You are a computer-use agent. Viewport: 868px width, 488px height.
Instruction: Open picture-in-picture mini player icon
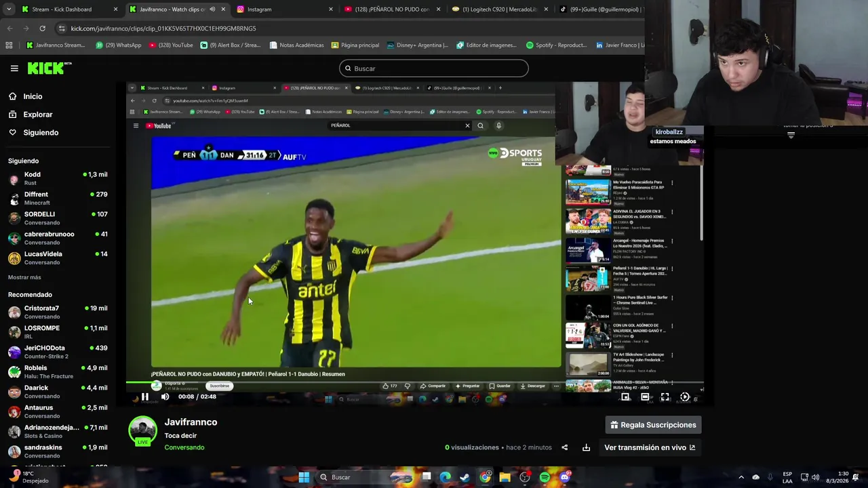coord(625,397)
